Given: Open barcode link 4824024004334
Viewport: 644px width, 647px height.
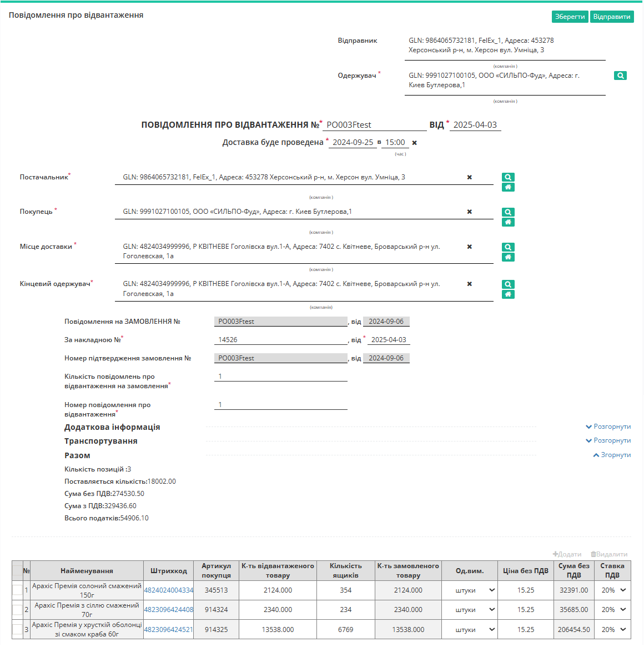Looking at the screenshot, I should tap(168, 590).
